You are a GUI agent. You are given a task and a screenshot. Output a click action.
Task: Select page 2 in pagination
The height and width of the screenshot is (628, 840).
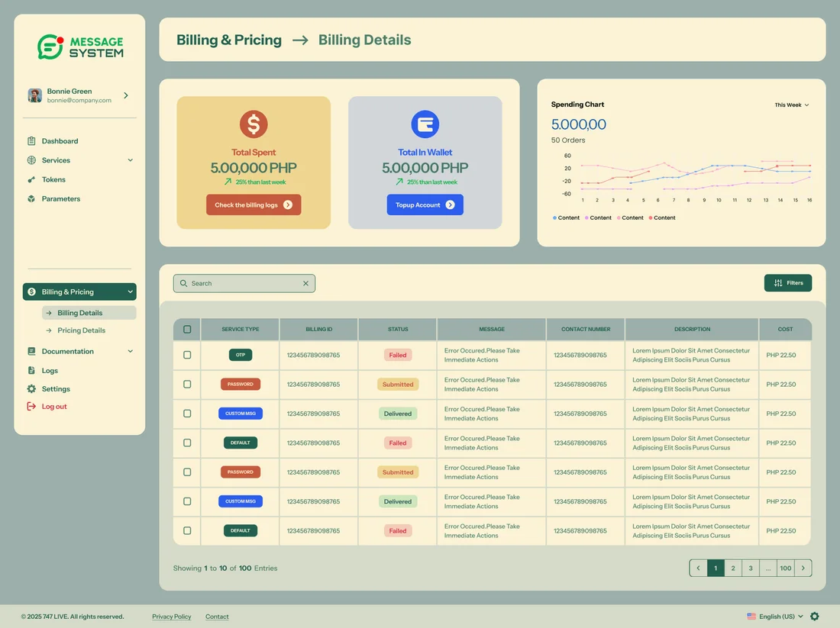(733, 568)
